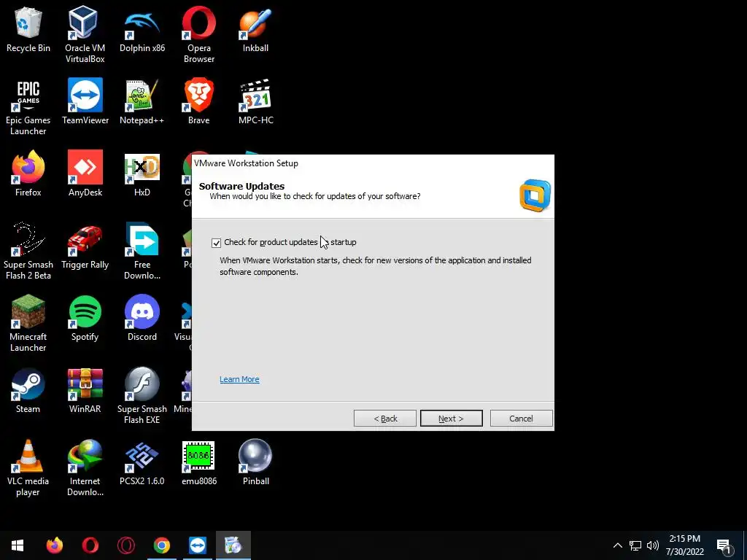Viewport: 747px width, 560px height.
Task: Open Firefox from the taskbar
Action: point(54,545)
